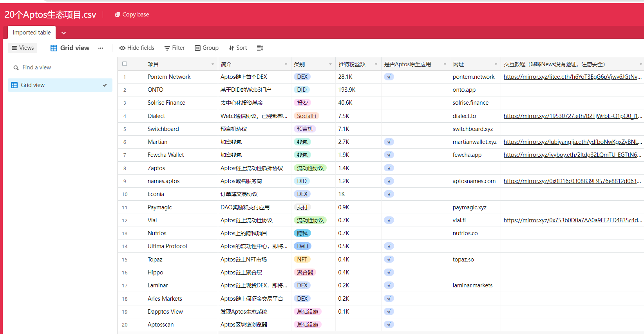644x334 pixels.
Task: Open the Pontem Network mirror.xyz tutorial link
Action: (x=573, y=77)
